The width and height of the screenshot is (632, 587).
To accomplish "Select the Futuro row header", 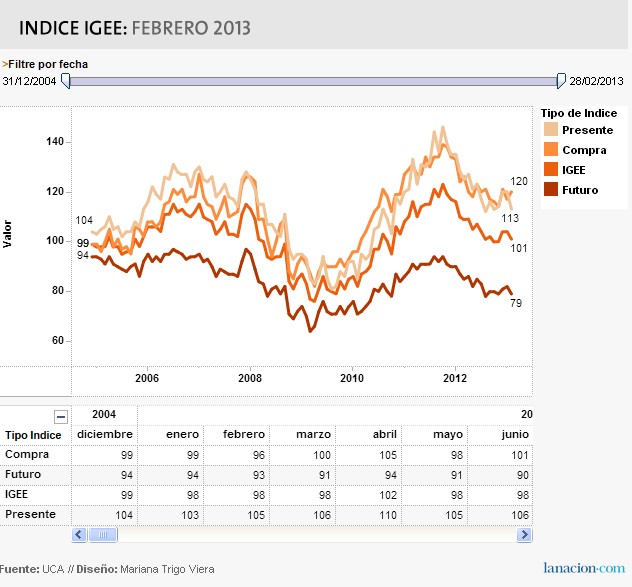I will (23, 475).
